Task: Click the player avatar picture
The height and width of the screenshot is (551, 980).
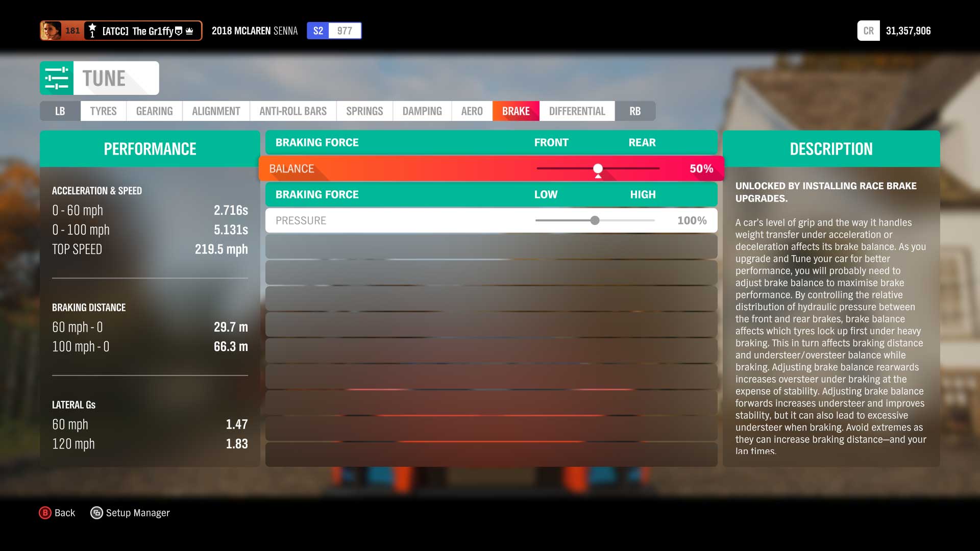Action: pos(51,31)
